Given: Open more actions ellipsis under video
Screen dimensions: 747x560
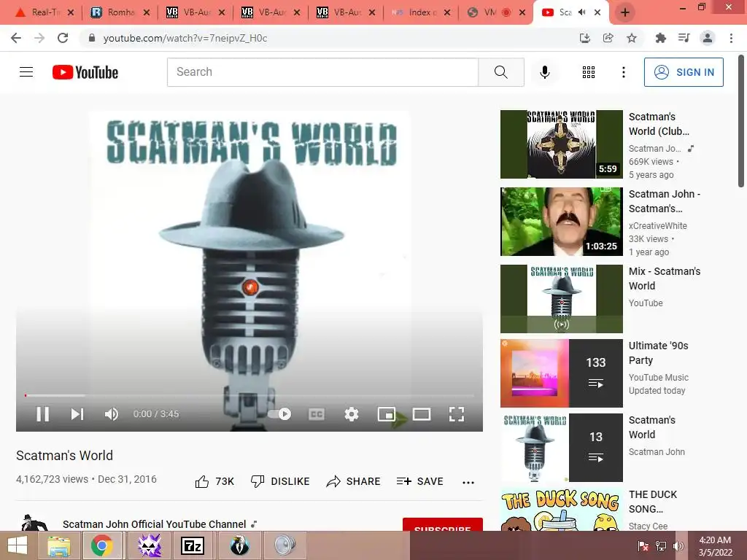Looking at the screenshot, I should 468,482.
